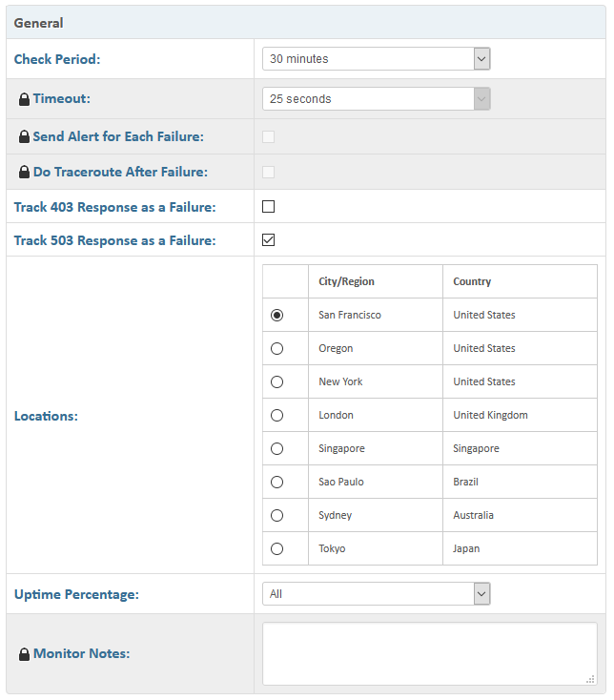Click lock icon beside Do Traceroute After Failure
This screenshot has height=700, width=614.
(x=24, y=172)
